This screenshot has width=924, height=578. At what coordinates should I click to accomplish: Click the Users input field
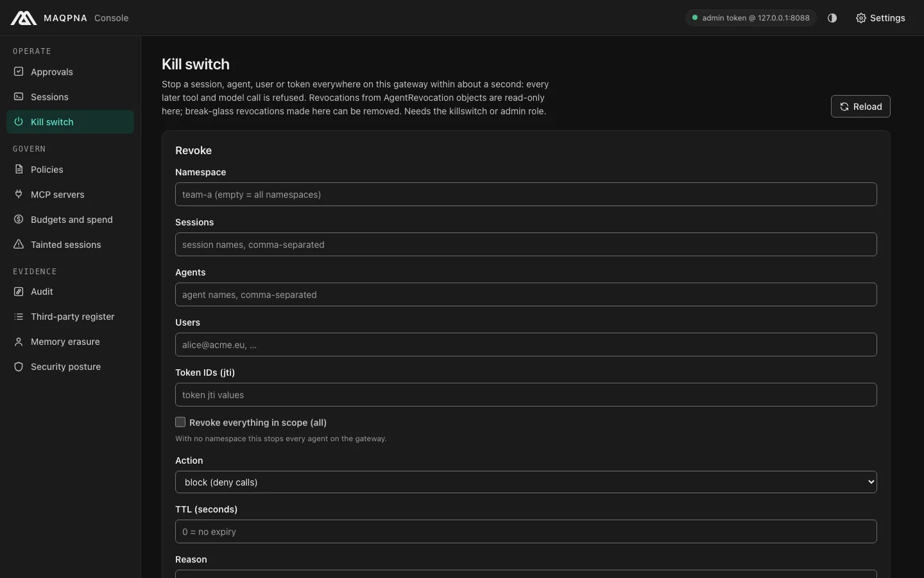(526, 344)
